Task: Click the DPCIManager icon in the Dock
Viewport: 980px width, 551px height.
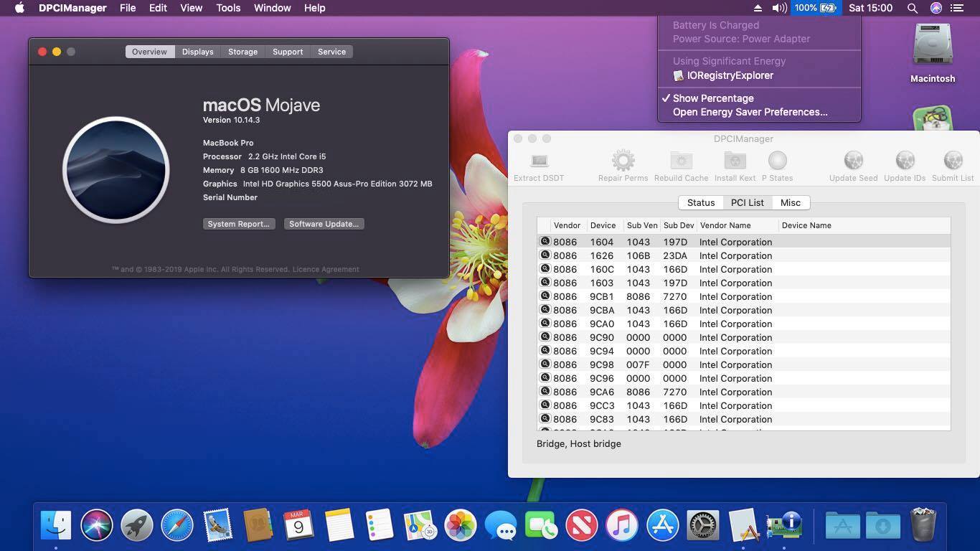Action: [783, 526]
